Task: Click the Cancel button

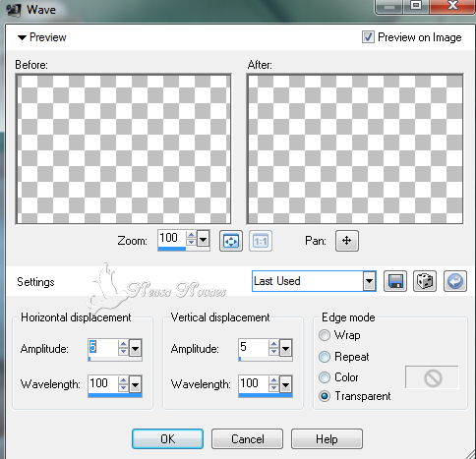Action: point(247,439)
